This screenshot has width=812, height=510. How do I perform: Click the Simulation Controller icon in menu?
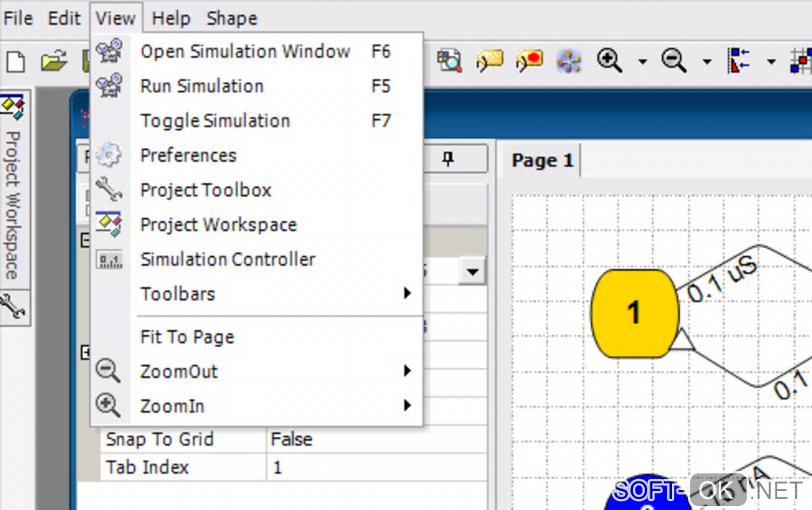(x=109, y=259)
